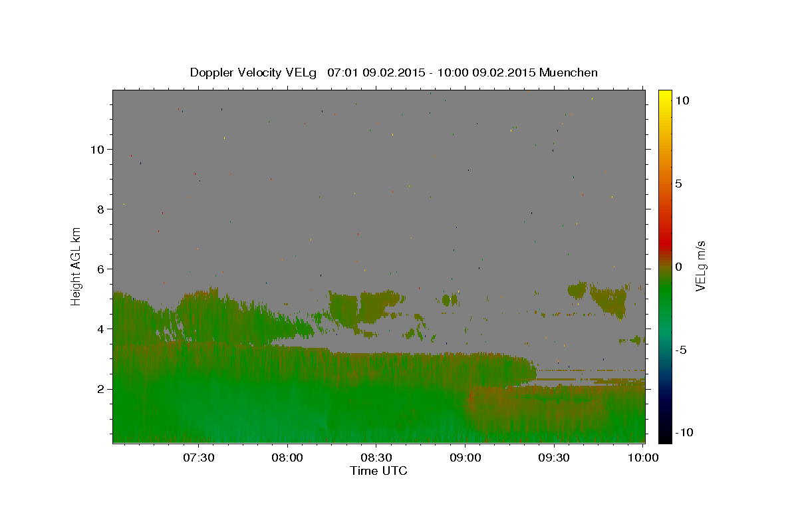Click the 10:00 time tick label

point(643,458)
